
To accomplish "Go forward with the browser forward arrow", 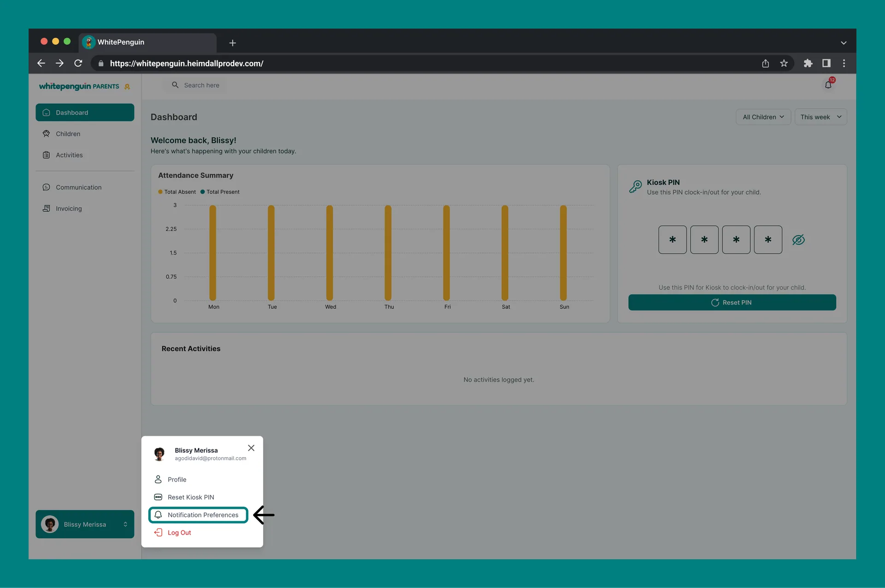I will coord(59,63).
